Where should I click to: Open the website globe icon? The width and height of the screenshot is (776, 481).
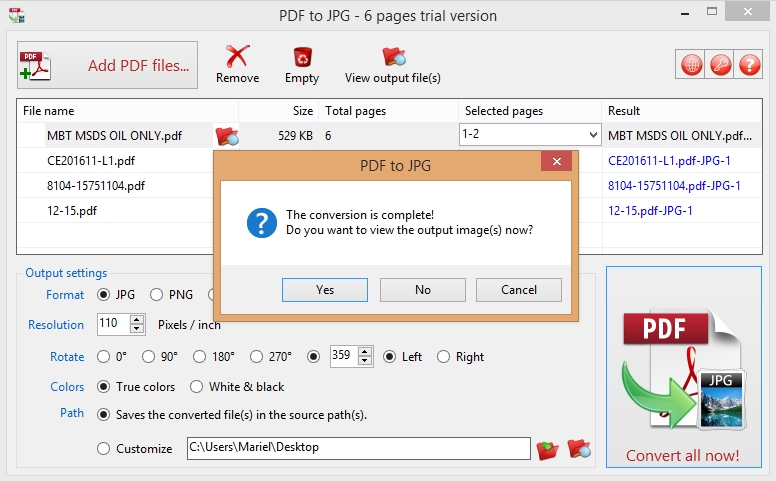tap(691, 65)
